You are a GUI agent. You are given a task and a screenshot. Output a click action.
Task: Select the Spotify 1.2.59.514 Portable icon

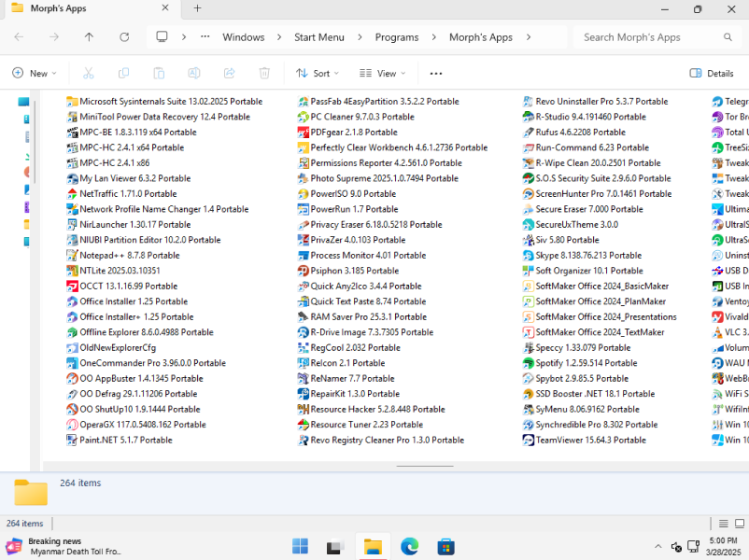pos(528,363)
